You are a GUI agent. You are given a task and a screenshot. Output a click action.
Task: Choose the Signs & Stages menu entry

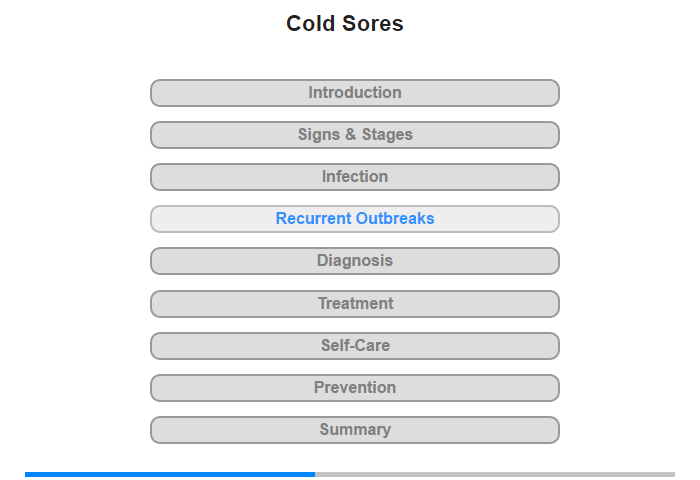(354, 135)
